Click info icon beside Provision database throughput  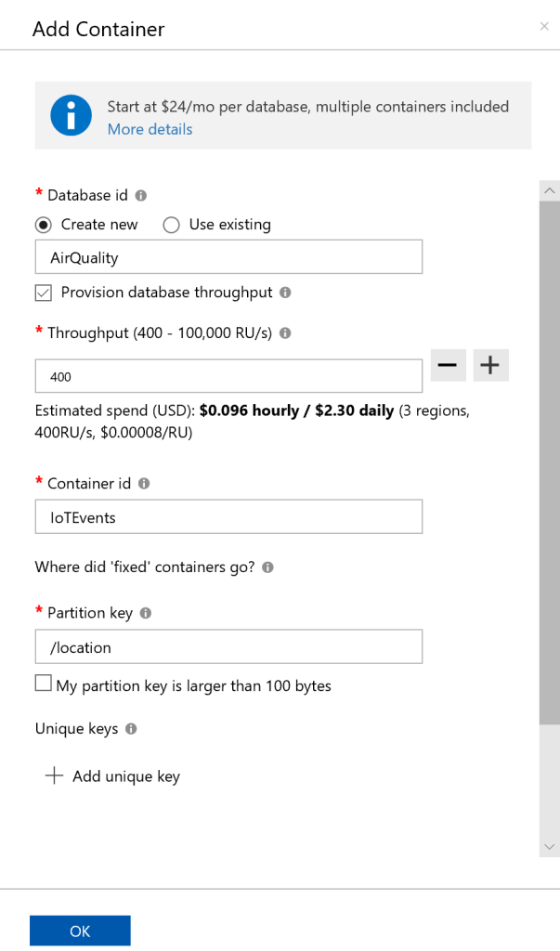(285, 293)
